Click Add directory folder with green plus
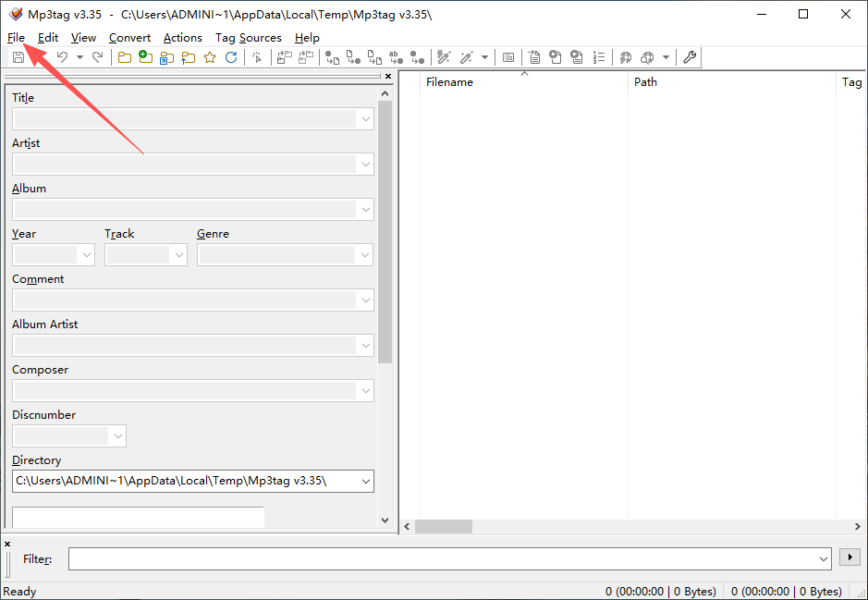Screen dimensions: 868x600 (145, 57)
